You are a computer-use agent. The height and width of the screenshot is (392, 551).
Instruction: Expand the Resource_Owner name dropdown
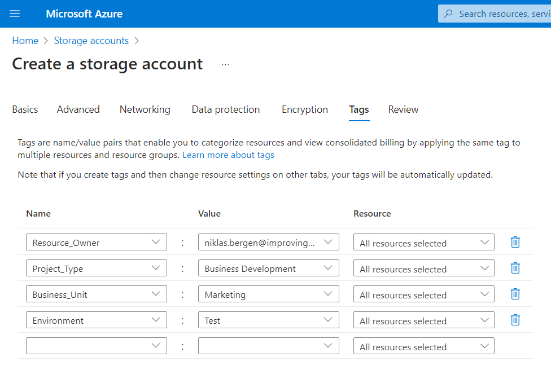pyautogui.click(x=97, y=243)
